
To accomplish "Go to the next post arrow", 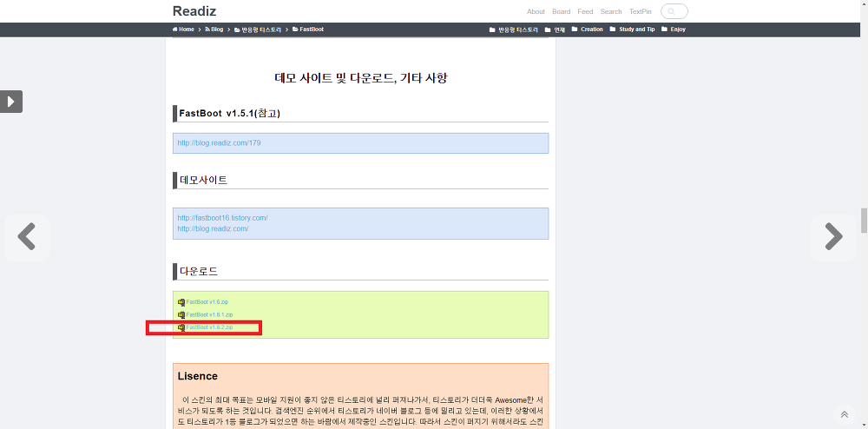I will [x=833, y=237].
